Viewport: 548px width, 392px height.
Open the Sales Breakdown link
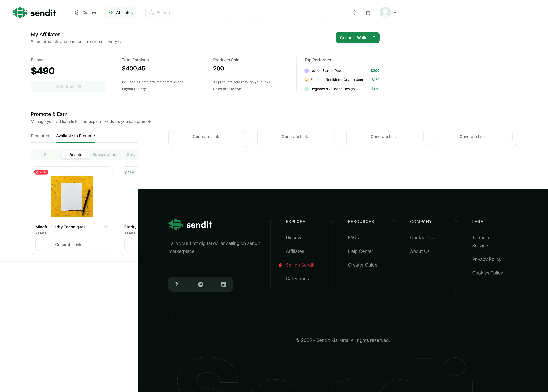(x=227, y=89)
